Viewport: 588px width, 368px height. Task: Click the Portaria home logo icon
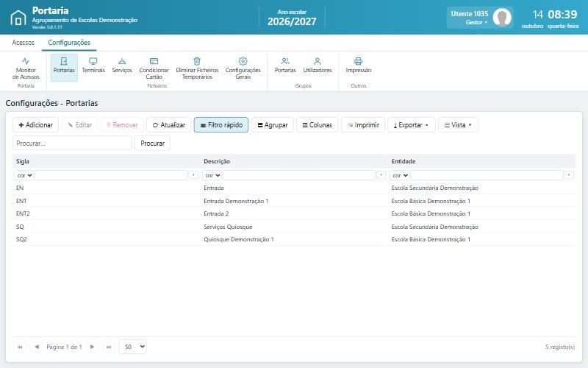(18, 18)
